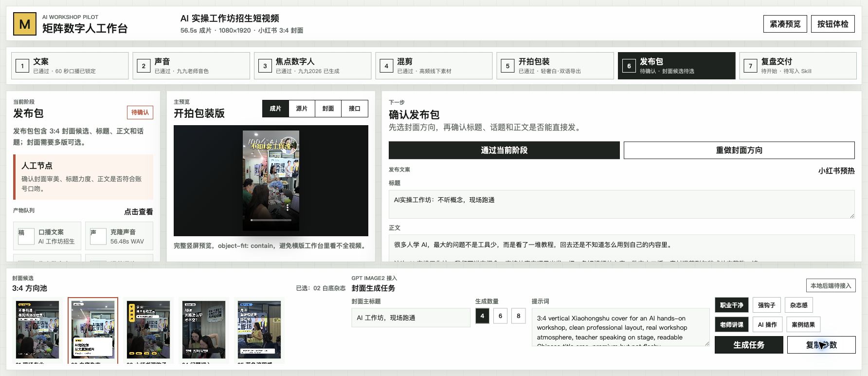Click the 待确认 status badge

tap(140, 113)
